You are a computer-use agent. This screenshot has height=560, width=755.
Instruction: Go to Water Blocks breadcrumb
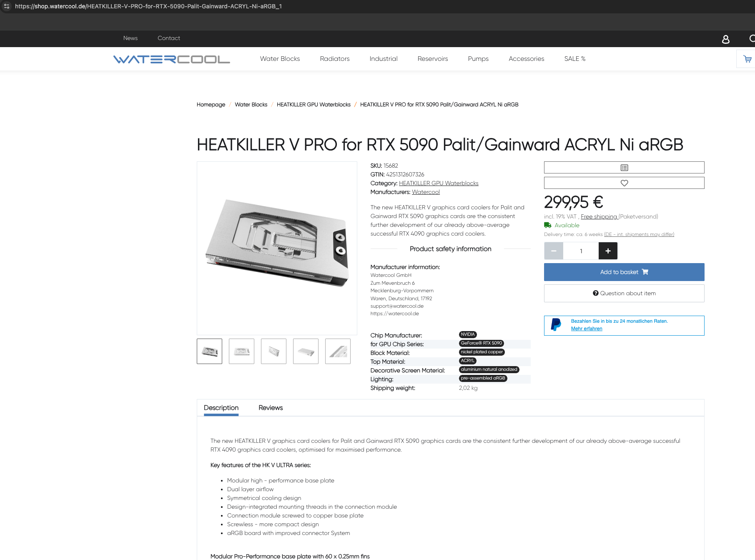tap(251, 105)
